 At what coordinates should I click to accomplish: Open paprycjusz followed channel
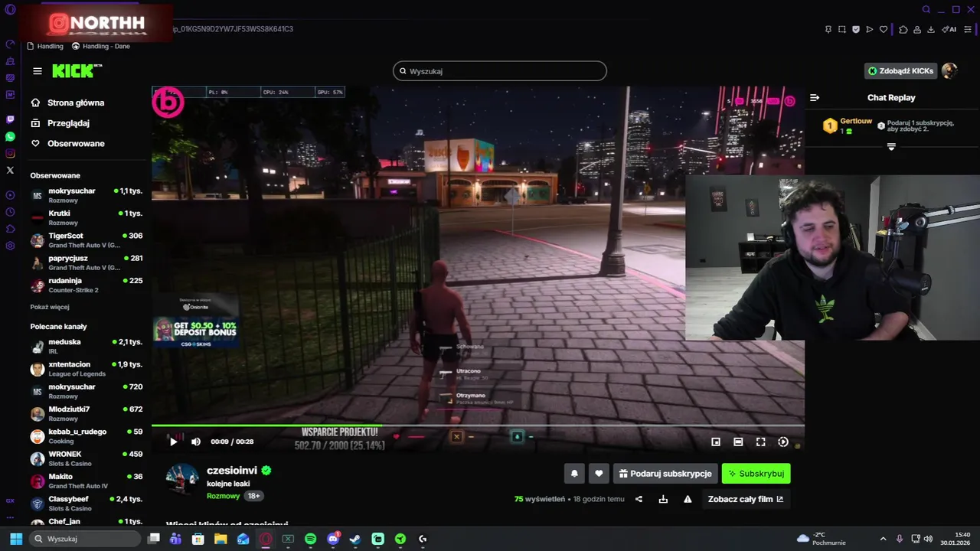pos(87,262)
